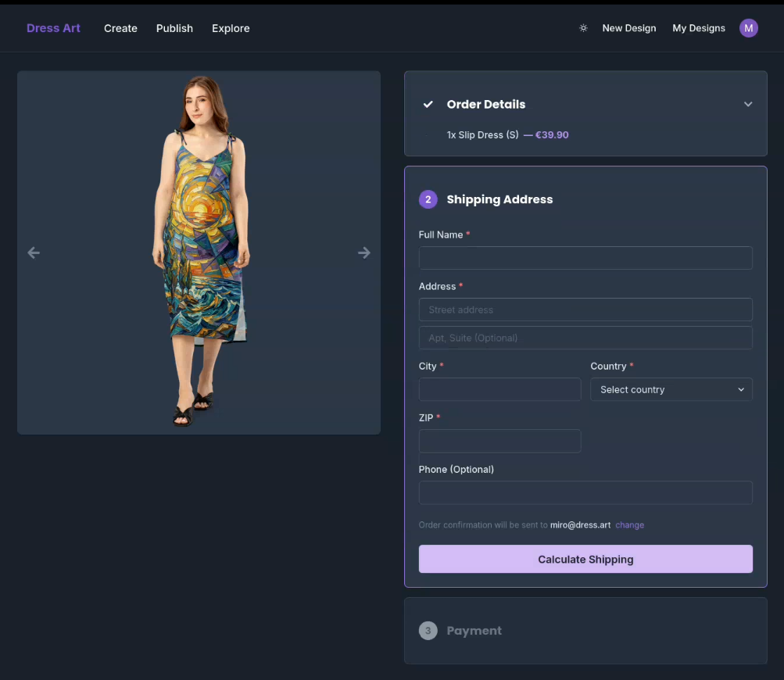Image resolution: width=784 pixels, height=680 pixels.
Task: Click the step 3 Payment badge
Action: click(428, 630)
